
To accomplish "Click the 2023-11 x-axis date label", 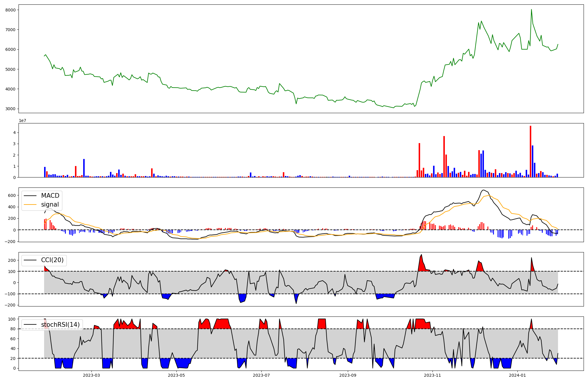I will pos(433,375).
